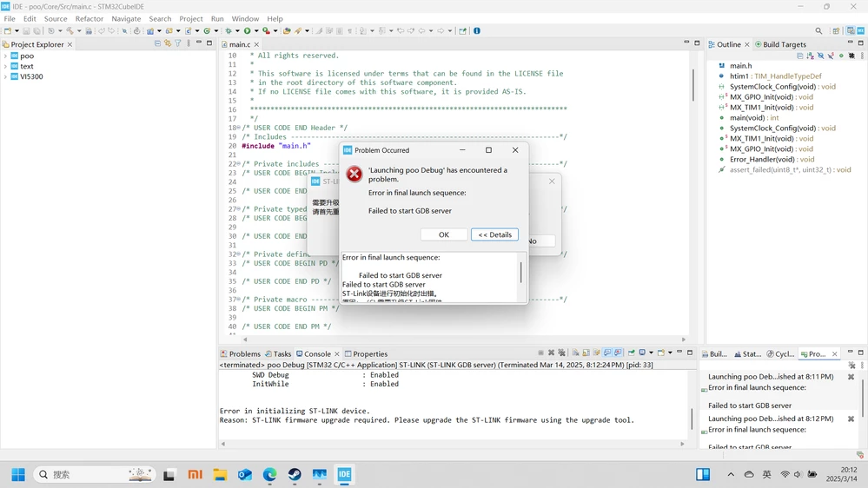Click the build hammer icon
Image resolution: width=868 pixels, height=488 pixels.
[x=70, y=31]
